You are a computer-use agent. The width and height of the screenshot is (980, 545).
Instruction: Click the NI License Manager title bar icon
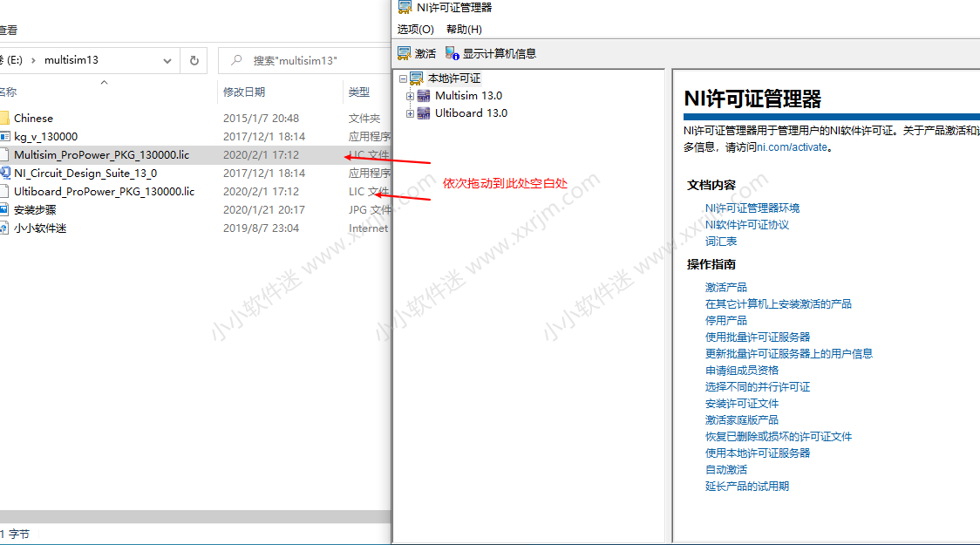tap(405, 8)
